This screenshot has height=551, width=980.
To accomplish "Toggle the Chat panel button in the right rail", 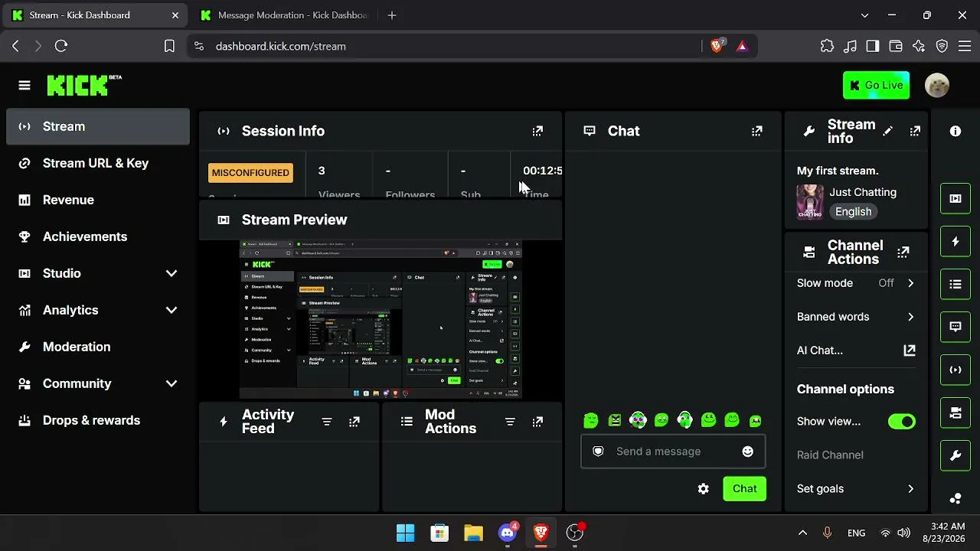I will (x=955, y=327).
